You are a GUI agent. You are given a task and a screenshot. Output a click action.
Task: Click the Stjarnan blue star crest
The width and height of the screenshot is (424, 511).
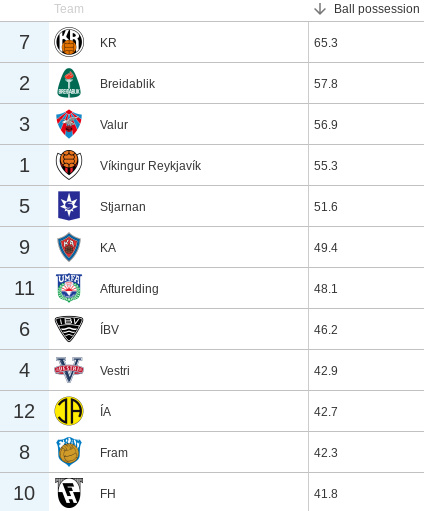[x=69, y=206]
